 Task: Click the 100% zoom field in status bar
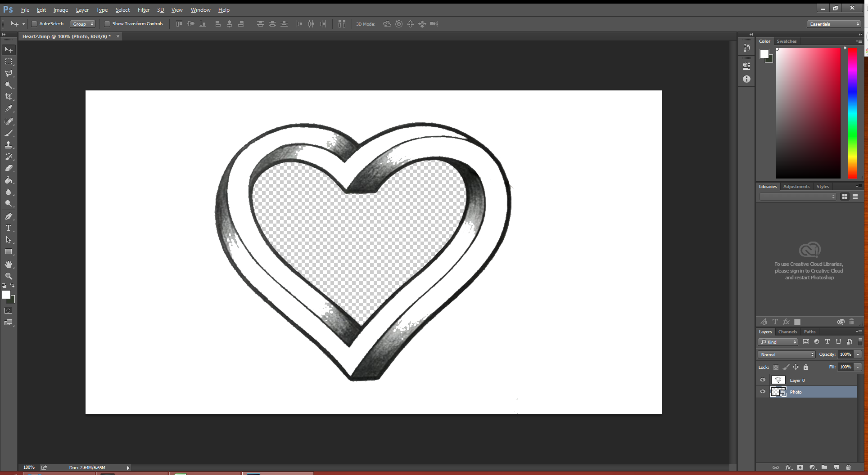[29, 467]
